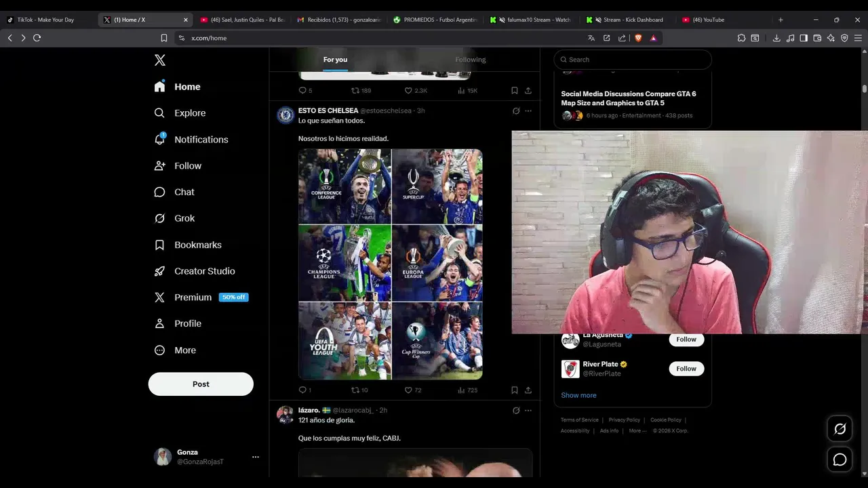Image resolution: width=868 pixels, height=488 pixels.
Task: Open the lázaro profile avatar
Action: [285, 415]
